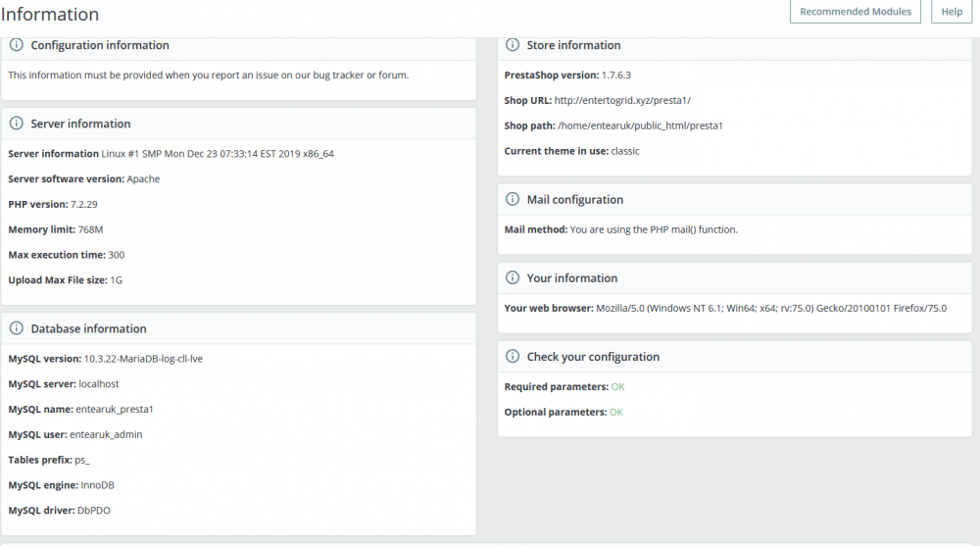Click the Server information info icon
Viewport: 980px width, 546px height.
click(x=17, y=124)
